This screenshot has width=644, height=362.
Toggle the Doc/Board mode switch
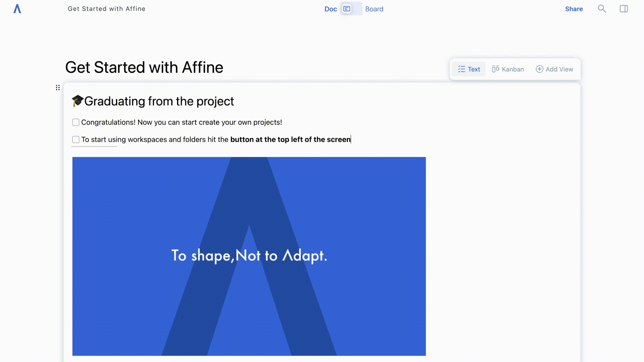(351, 9)
